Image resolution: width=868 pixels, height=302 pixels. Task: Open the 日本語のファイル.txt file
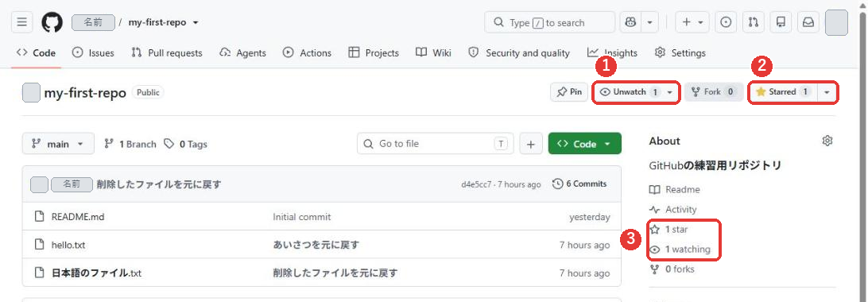pyautogui.click(x=96, y=273)
